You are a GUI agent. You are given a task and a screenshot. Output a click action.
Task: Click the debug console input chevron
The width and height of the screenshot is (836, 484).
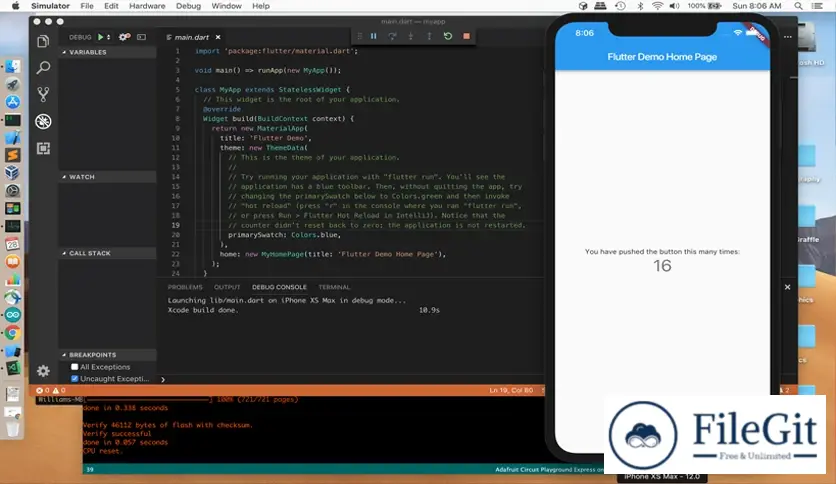click(163, 380)
